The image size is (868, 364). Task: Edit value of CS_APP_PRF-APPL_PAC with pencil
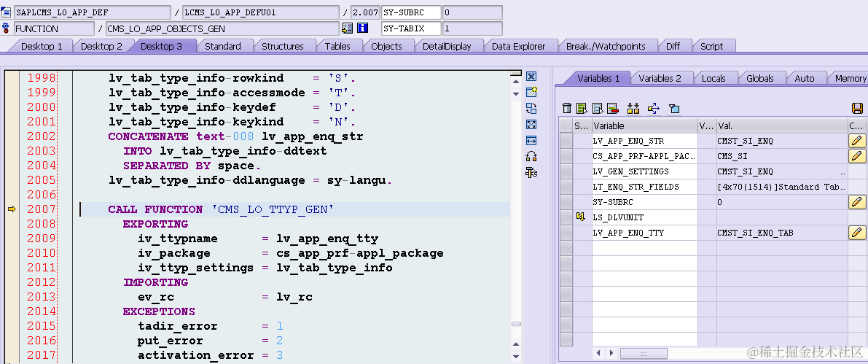pyautogui.click(x=857, y=156)
